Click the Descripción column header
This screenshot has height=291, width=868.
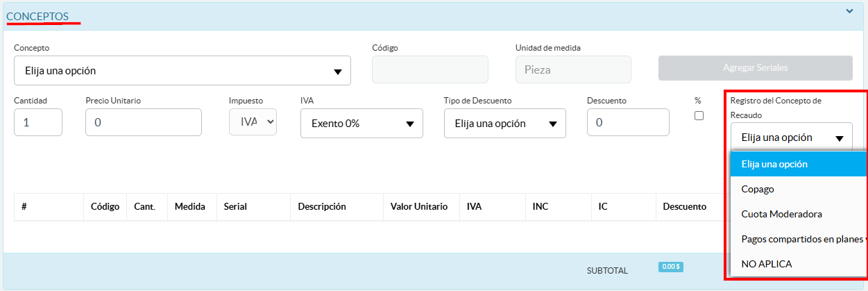click(322, 206)
